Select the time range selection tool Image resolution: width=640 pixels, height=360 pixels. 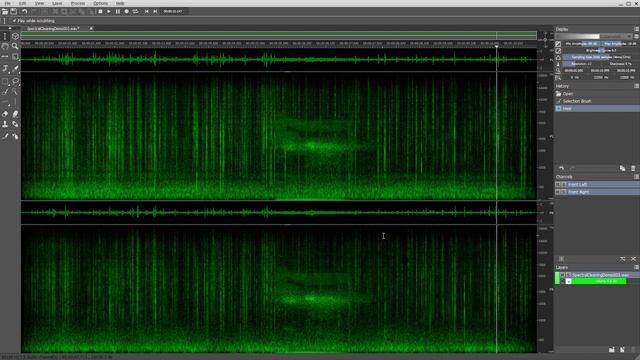coord(5,56)
